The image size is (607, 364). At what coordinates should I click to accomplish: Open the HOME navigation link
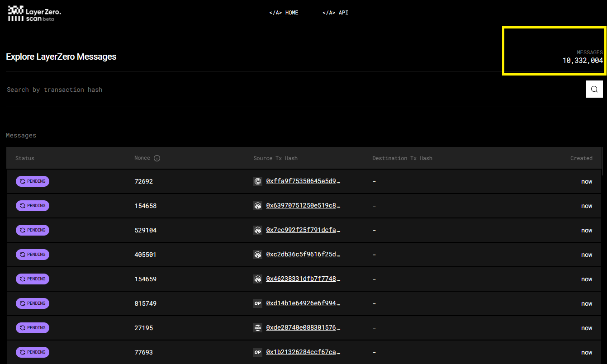(284, 13)
